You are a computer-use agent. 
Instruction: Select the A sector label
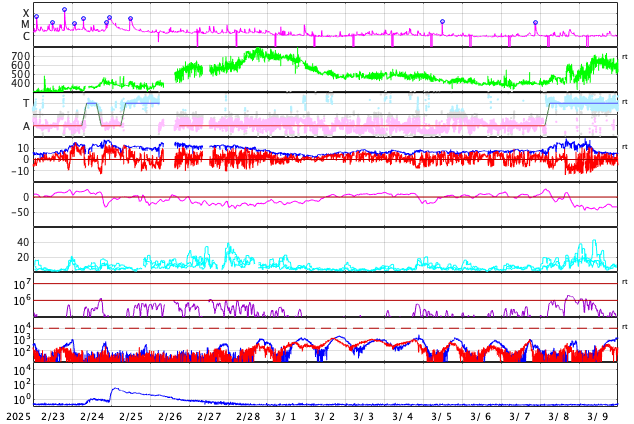(26, 127)
